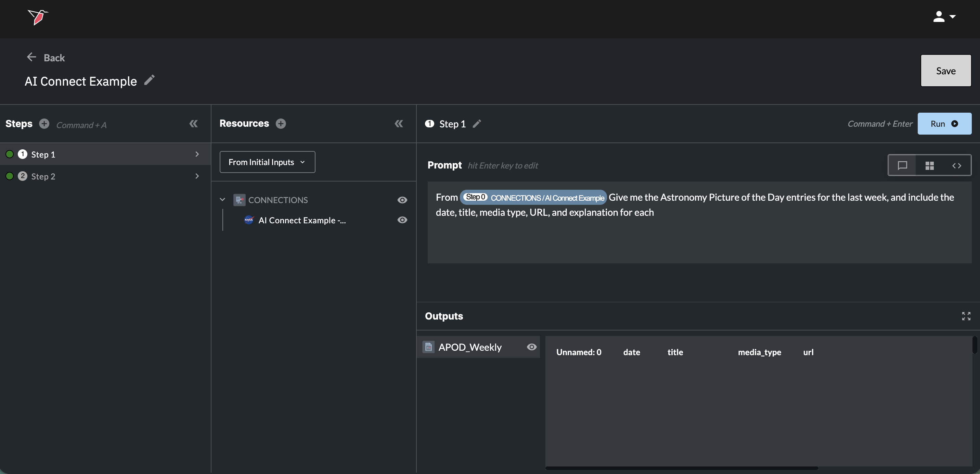
Task: Expand Outputs to fullscreen
Action: (x=966, y=316)
